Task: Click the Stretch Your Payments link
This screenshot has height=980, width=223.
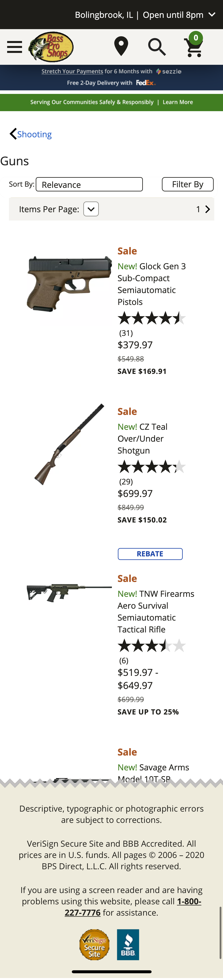Action: coord(72,72)
